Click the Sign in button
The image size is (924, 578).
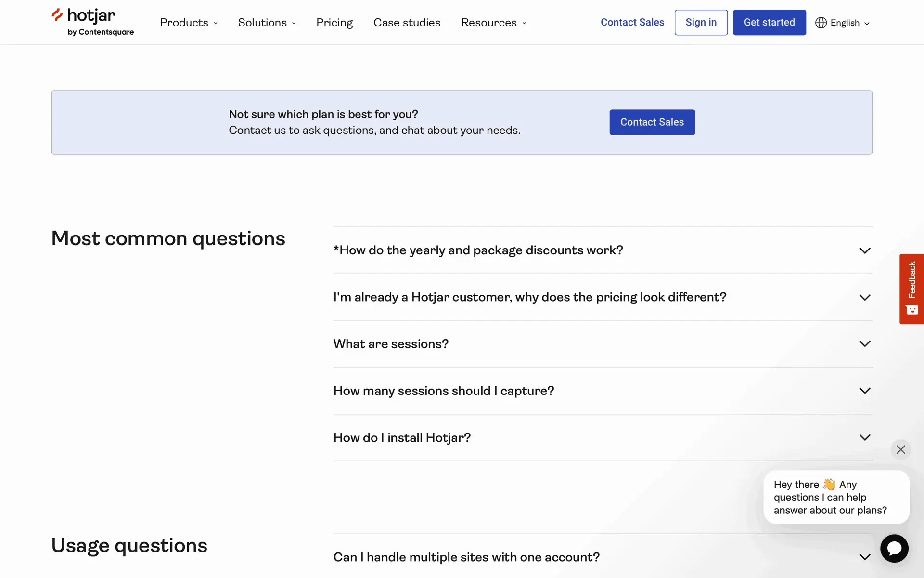pos(701,23)
